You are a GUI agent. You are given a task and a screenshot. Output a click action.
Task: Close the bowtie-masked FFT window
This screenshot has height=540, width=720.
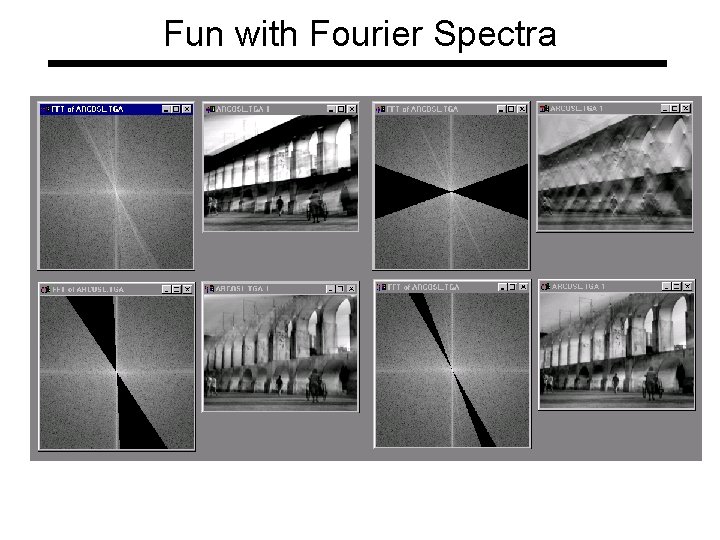point(522,109)
